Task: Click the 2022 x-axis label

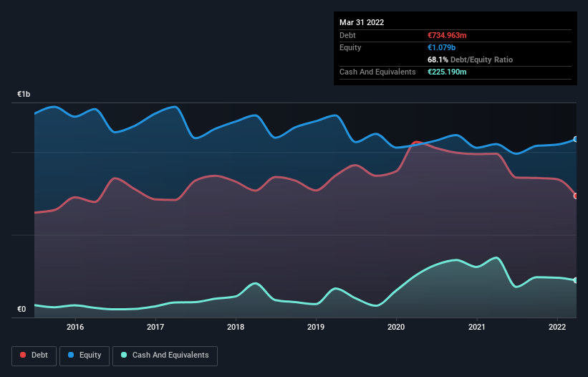Action: 557,327
